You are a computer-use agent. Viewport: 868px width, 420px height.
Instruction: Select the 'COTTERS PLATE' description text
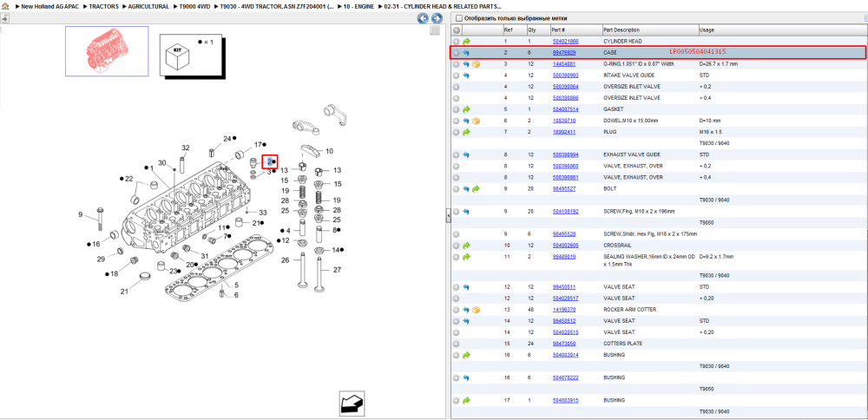[x=622, y=344]
